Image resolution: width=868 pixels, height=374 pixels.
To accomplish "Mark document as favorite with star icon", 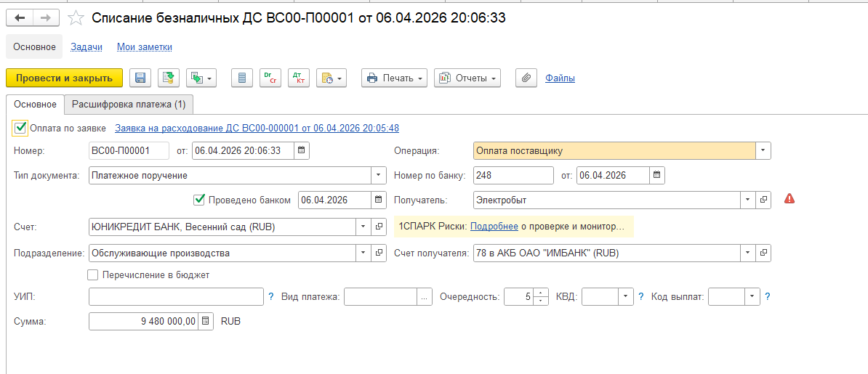I will click(76, 18).
